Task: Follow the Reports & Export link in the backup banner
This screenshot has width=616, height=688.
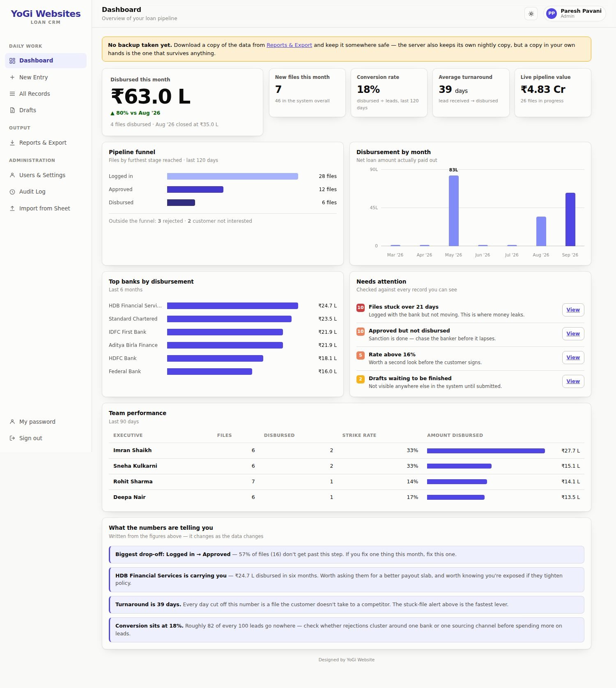Action: [289, 45]
